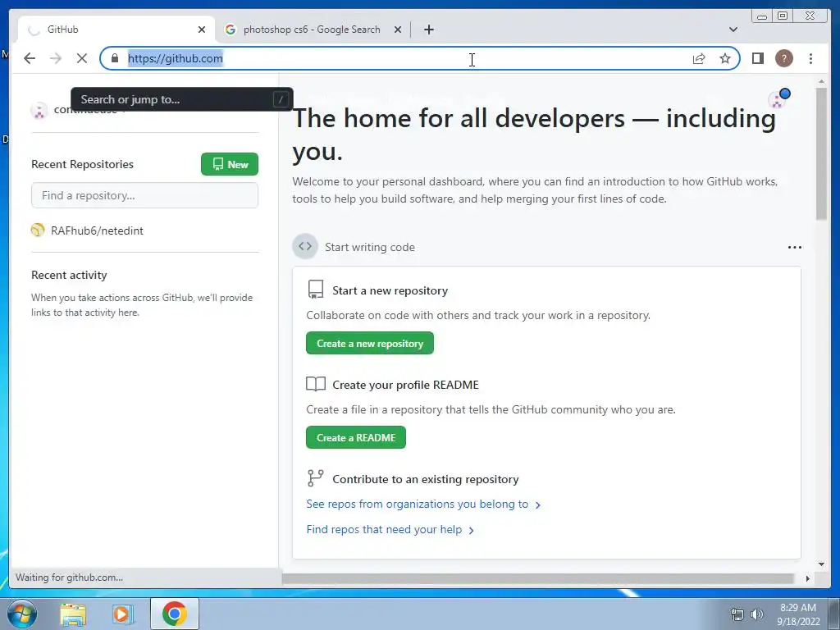Click the Contribute to an existing repository heading
840x630 pixels.
[426, 479]
